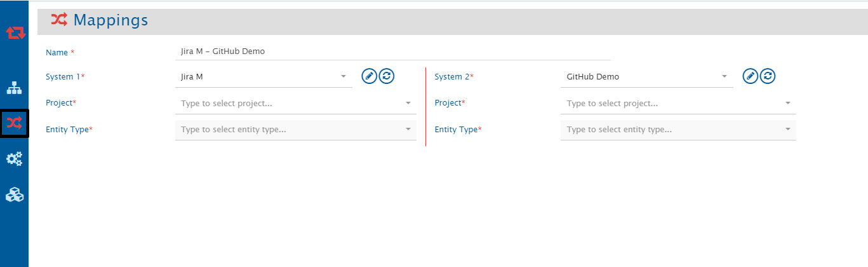Click the red sync logo in sidebar
The width and height of the screenshot is (868, 267).
coord(15,33)
